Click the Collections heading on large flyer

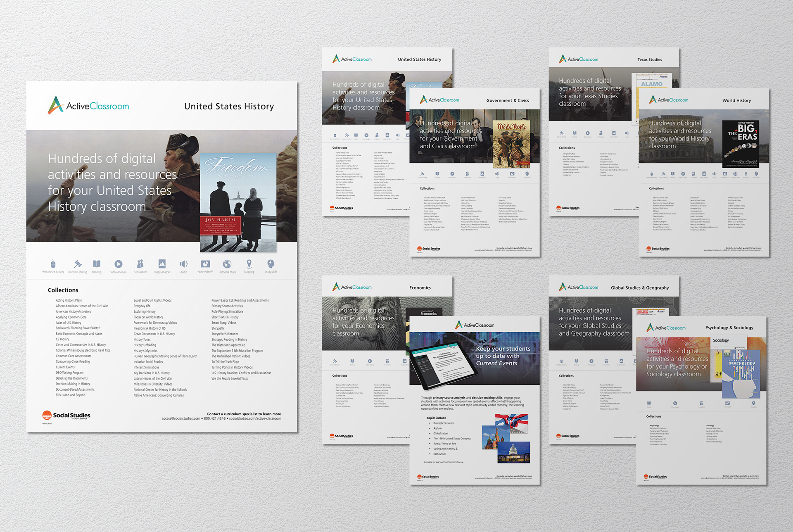[x=63, y=290]
